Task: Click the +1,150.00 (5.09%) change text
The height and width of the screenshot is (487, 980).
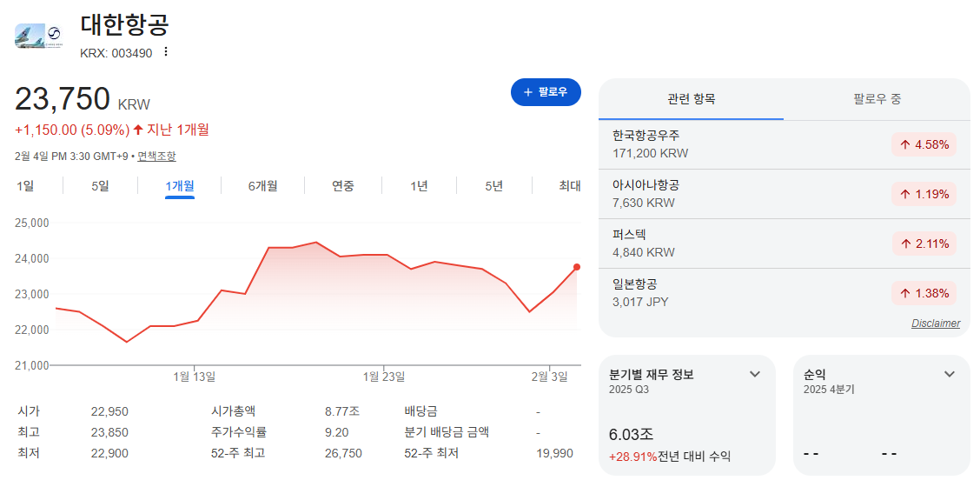Action: coord(72,130)
